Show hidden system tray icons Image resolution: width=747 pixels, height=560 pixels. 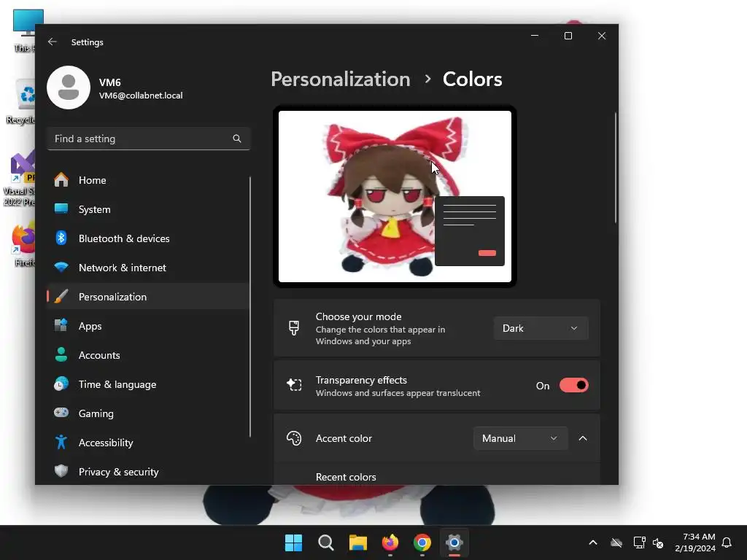(x=593, y=542)
